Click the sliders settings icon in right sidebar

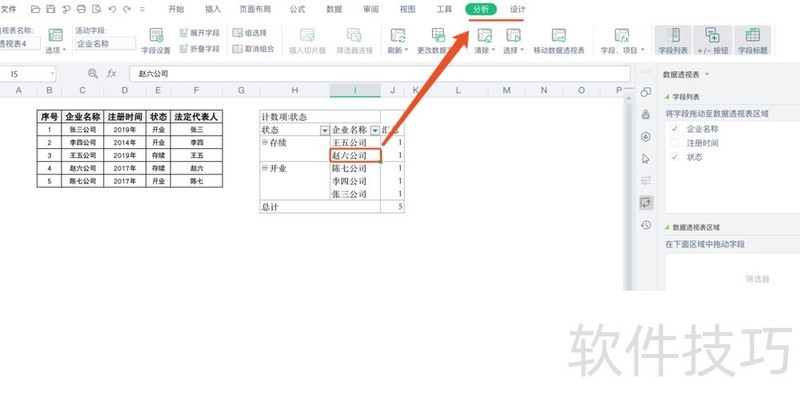pos(646,181)
